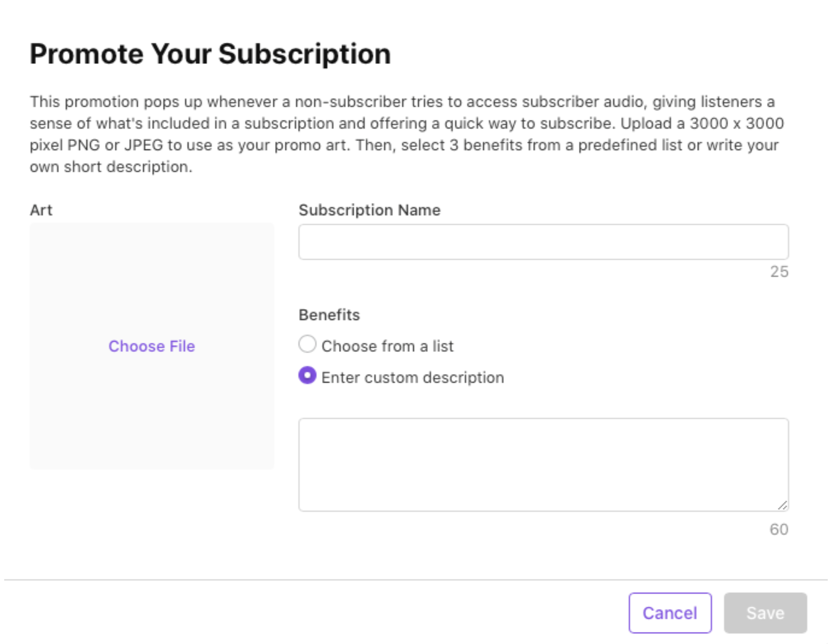Select the "Choose from a list" radio button
The width and height of the screenshot is (835, 644).
(x=307, y=344)
